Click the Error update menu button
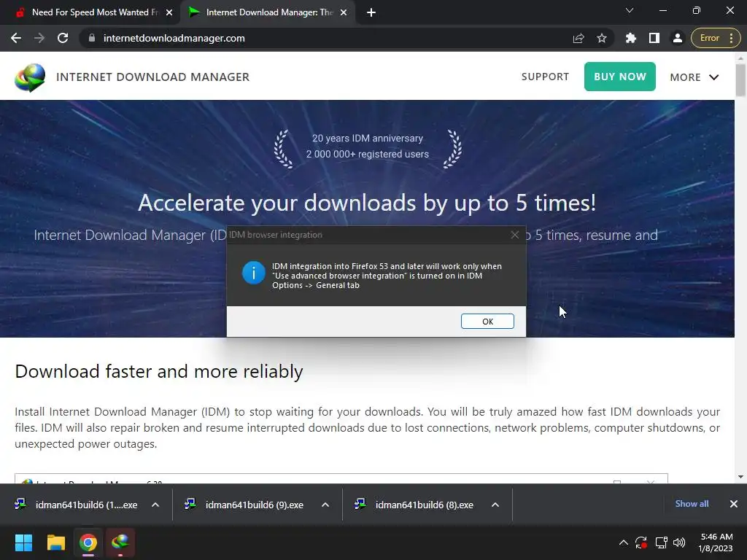The width and height of the screenshot is (747, 560). click(716, 38)
